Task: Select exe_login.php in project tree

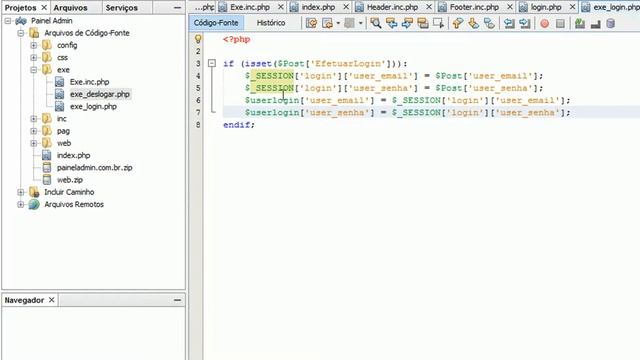Action: pos(93,106)
